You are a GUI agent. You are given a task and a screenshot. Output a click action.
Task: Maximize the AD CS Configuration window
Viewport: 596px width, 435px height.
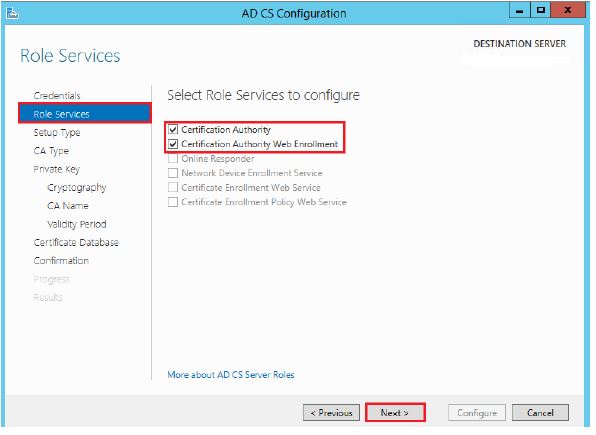540,11
